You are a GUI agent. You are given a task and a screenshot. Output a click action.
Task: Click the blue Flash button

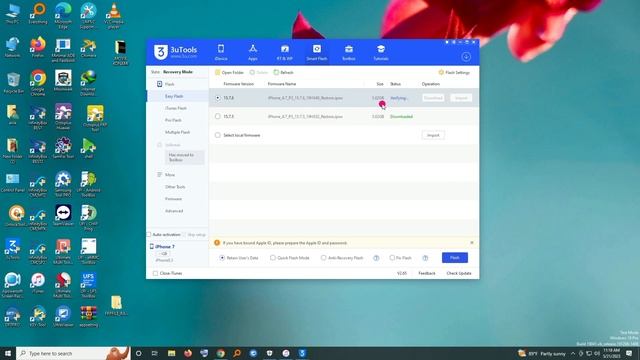[455, 258]
